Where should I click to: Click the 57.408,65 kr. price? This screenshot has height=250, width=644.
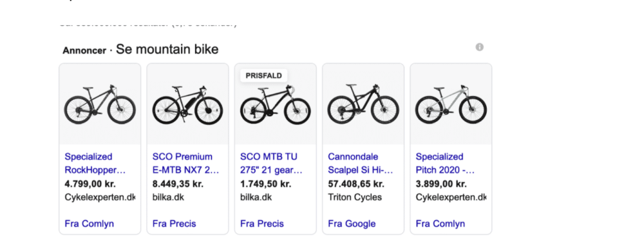[x=356, y=184]
